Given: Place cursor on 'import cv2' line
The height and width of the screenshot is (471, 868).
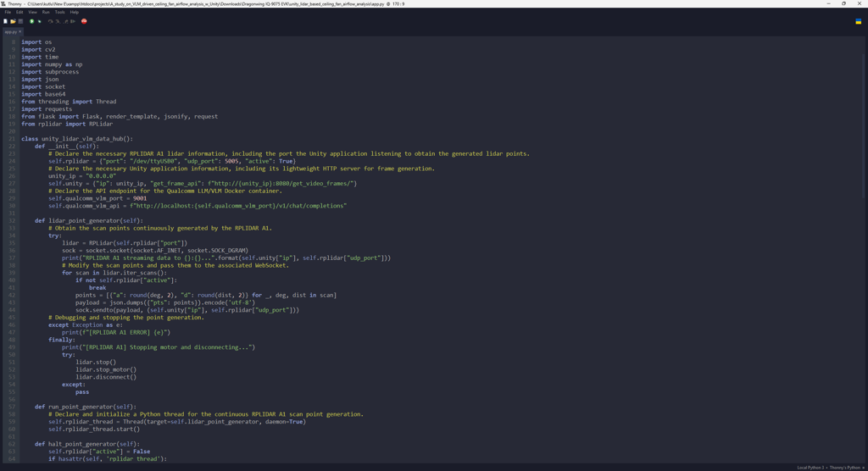Looking at the screenshot, I should pos(38,49).
